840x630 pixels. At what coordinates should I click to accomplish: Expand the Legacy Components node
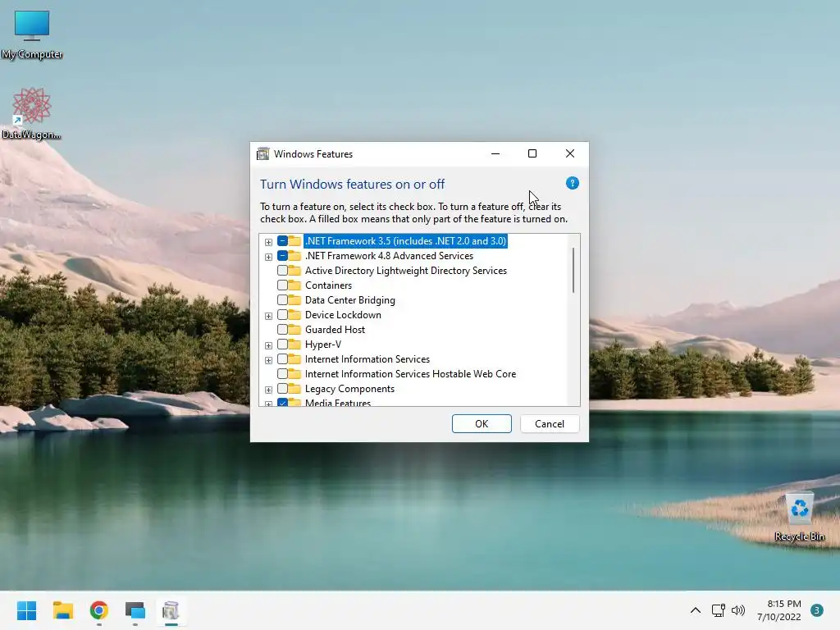[268, 390]
